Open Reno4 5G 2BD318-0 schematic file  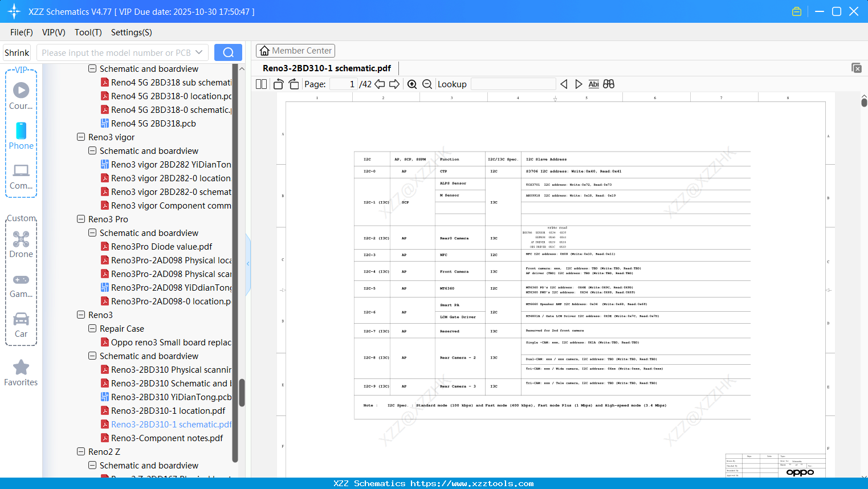click(171, 109)
